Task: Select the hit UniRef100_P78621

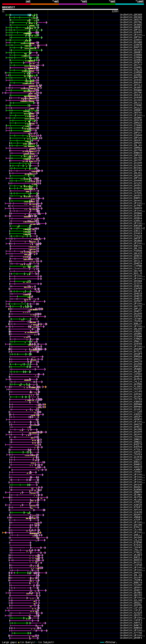Action: tap(131, 552)
